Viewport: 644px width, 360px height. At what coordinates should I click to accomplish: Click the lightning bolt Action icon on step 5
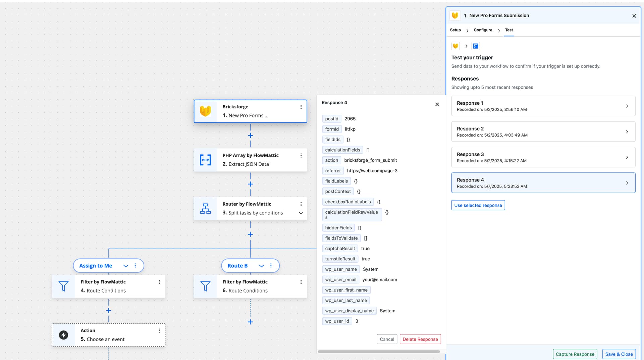pyautogui.click(x=63, y=335)
